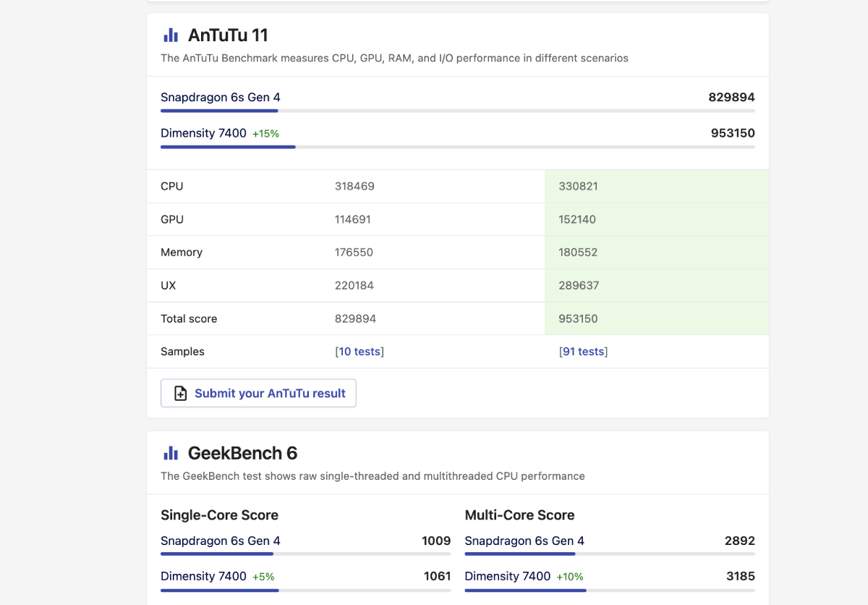The width and height of the screenshot is (868, 605).
Task: Click the CPU value 318469
Action: [354, 186]
